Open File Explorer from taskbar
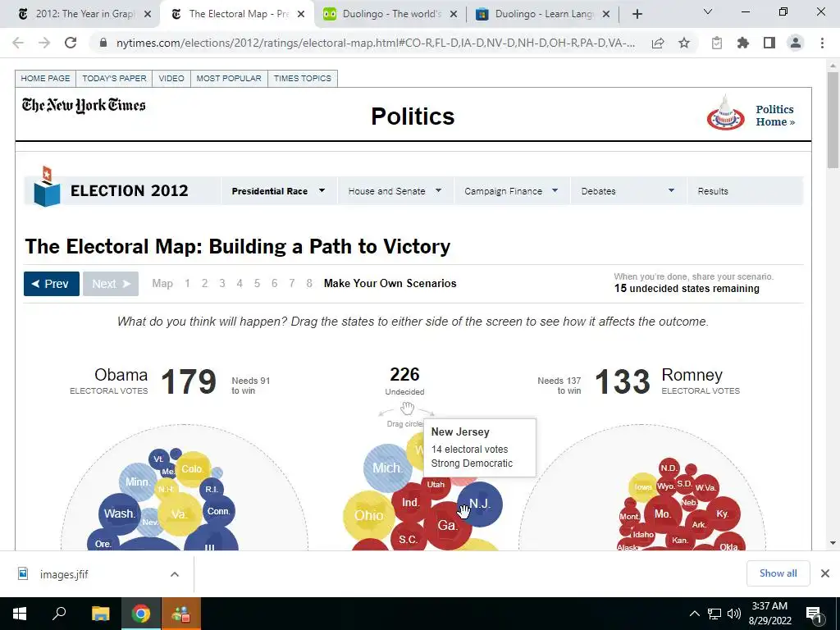The image size is (840, 630). coord(100,614)
